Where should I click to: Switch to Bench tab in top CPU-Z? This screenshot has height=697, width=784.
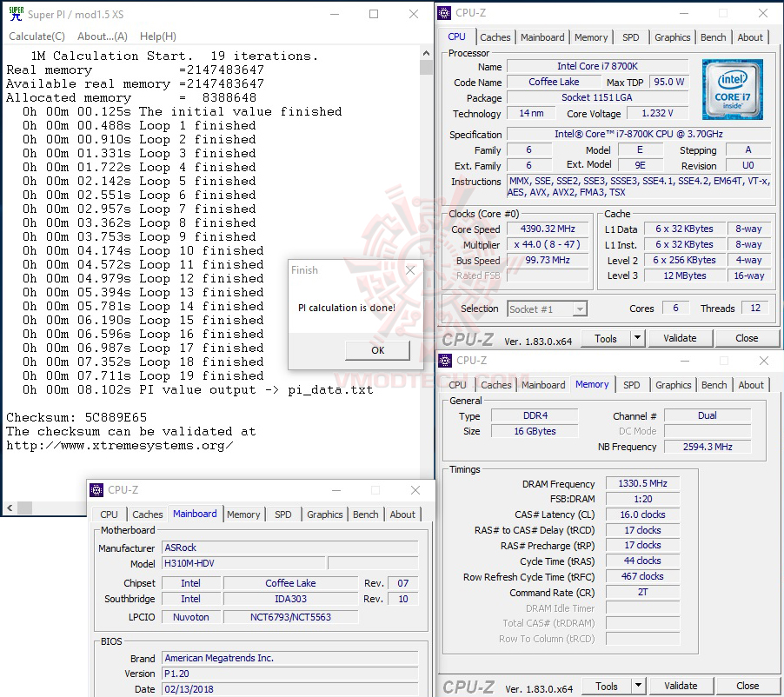[713, 37]
